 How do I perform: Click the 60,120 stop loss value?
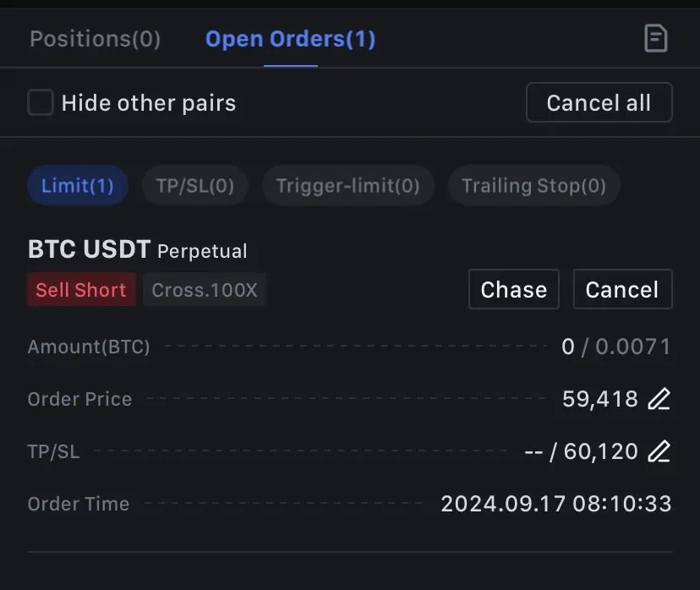pos(601,451)
